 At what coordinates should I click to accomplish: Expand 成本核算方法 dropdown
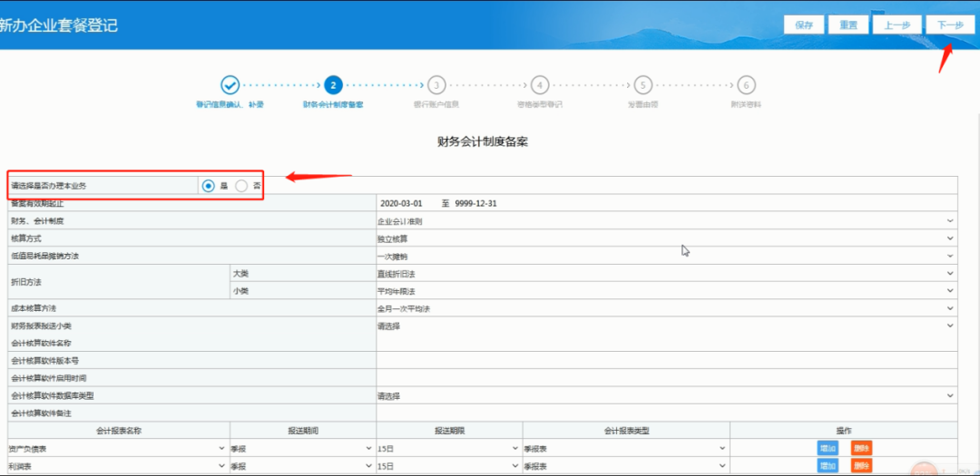click(x=666, y=308)
